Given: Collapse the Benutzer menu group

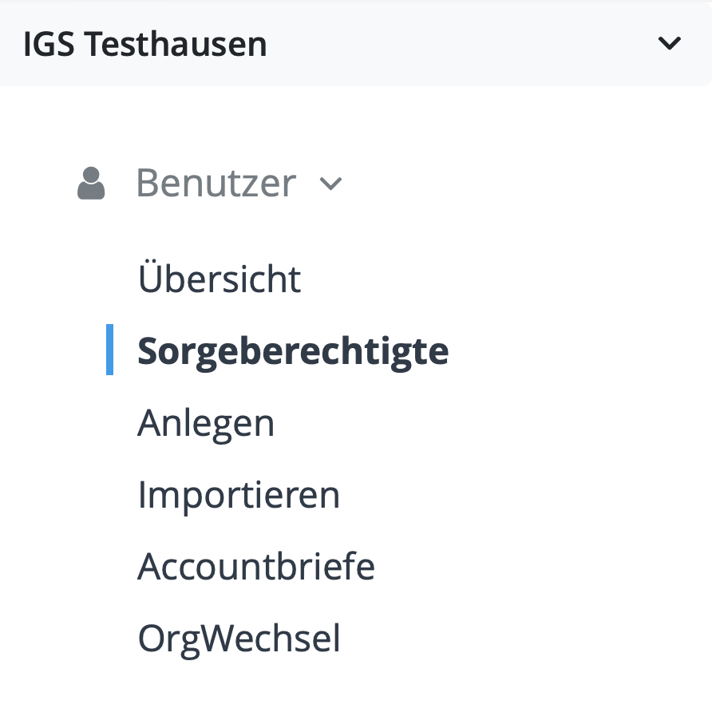Looking at the screenshot, I should pyautogui.click(x=216, y=184).
